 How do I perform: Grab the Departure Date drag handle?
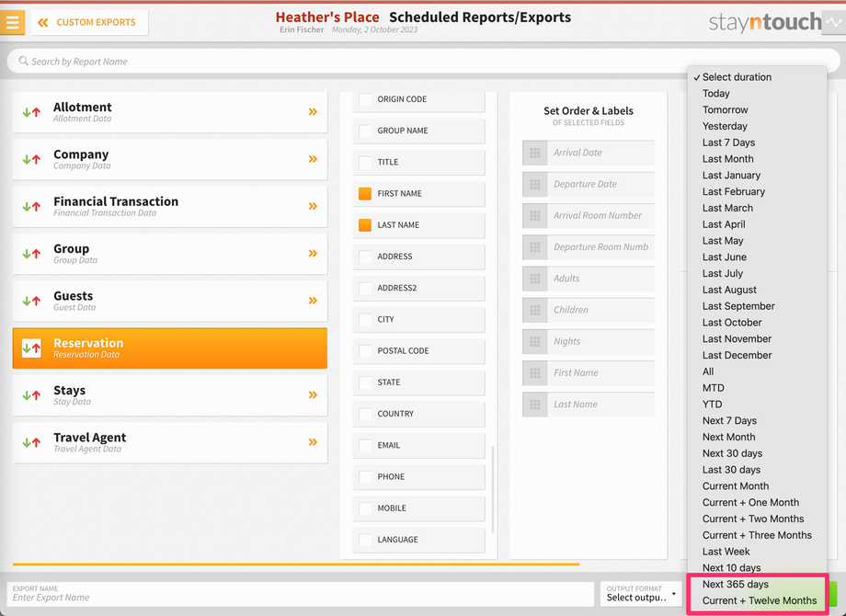[534, 185]
